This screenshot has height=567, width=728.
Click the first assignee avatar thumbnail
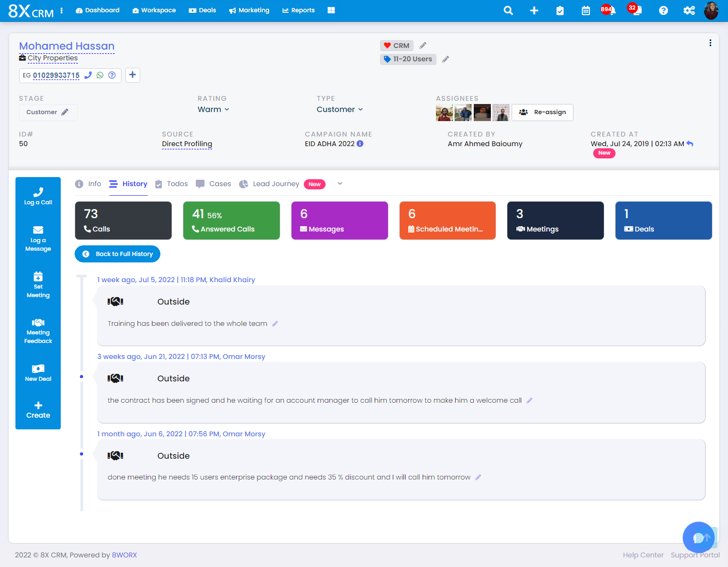444,113
